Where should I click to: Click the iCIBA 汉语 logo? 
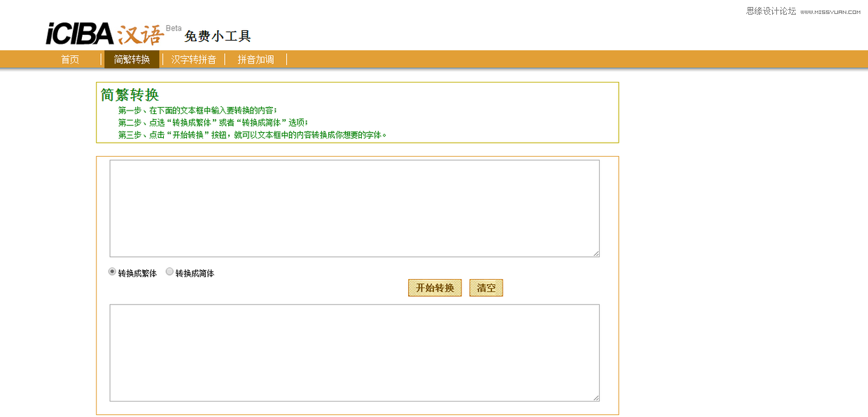[x=105, y=34]
